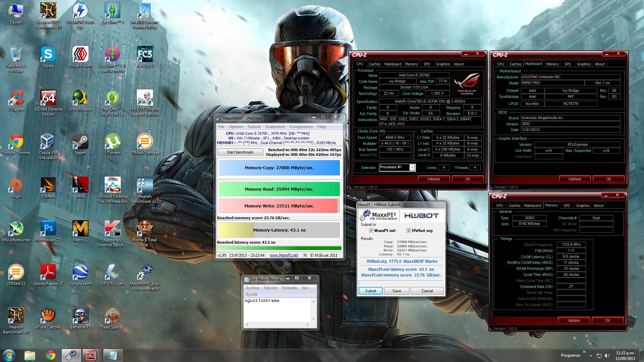This screenshot has height=362, width=644.
Task: Open Windows Explorer on the taskbar
Action: tap(30, 355)
